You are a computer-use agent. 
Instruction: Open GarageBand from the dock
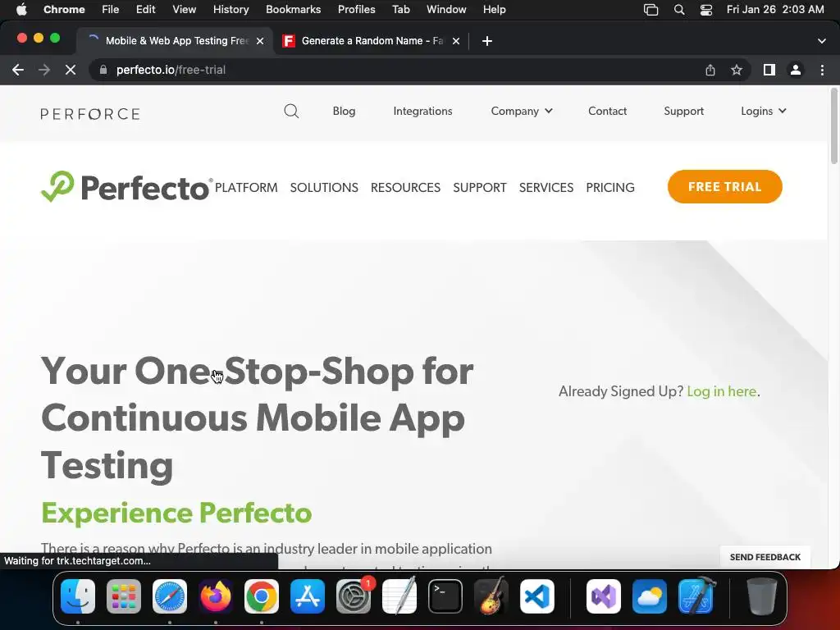(x=491, y=596)
